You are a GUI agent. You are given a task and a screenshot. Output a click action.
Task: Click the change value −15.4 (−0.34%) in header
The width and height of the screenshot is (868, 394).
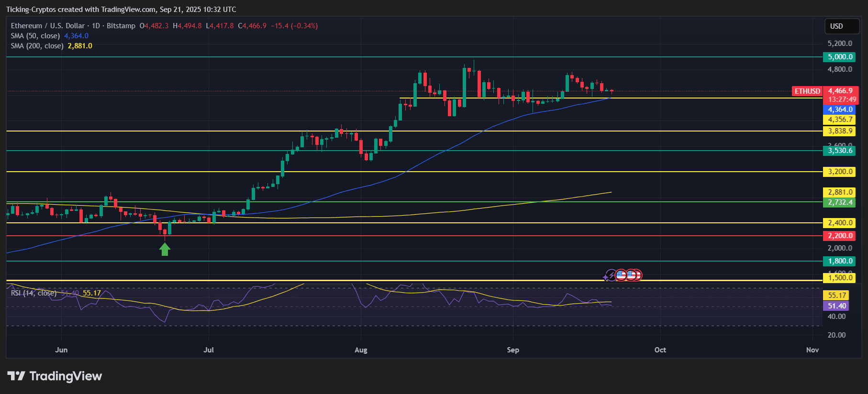(294, 26)
